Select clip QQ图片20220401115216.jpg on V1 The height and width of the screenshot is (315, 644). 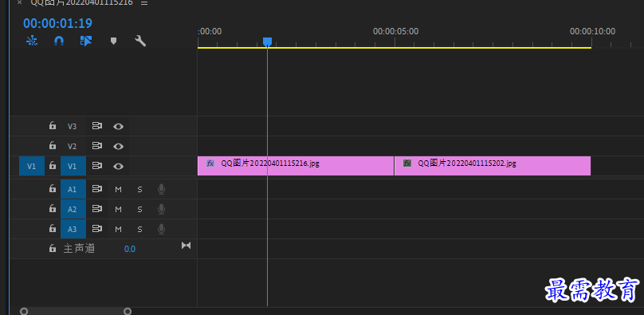[x=296, y=166]
